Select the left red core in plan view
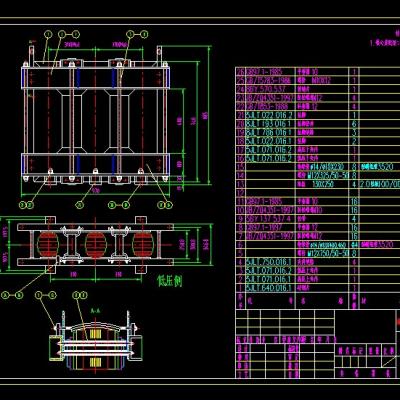This screenshot has height=400, width=400. (48, 244)
